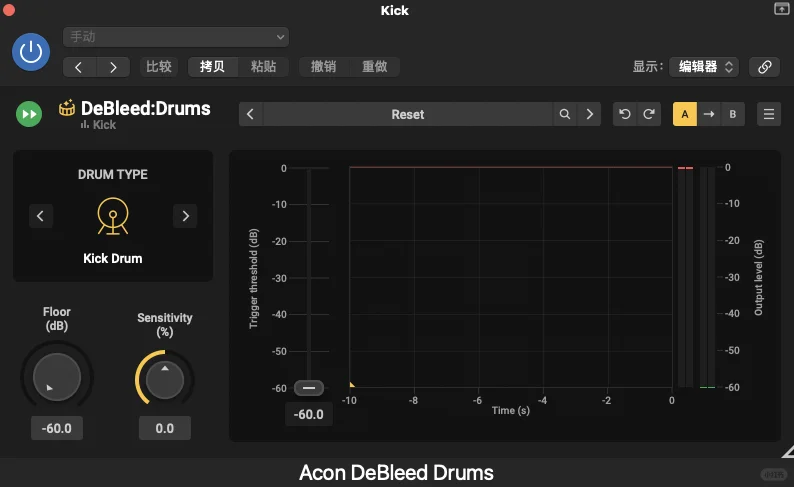Open the hamburger menu
The image size is (794, 487).
(x=769, y=114)
